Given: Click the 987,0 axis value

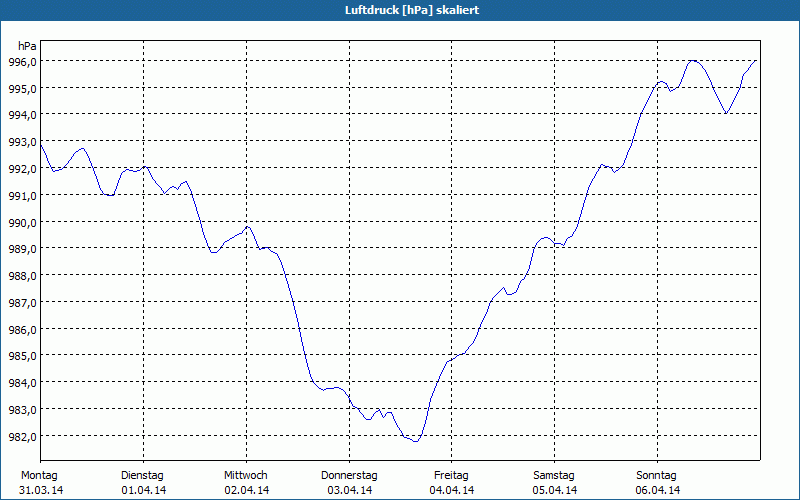Looking at the screenshot, I should [23, 303].
